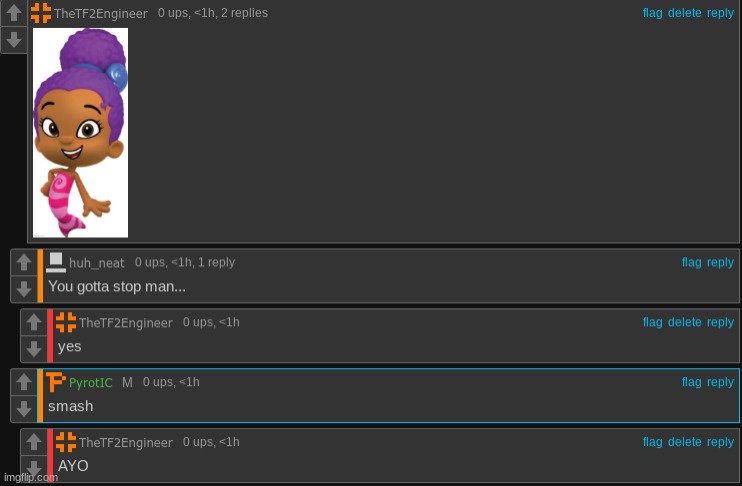Reply to huh_neat's comment
This screenshot has width=742, height=486.
pyautogui.click(x=720, y=262)
